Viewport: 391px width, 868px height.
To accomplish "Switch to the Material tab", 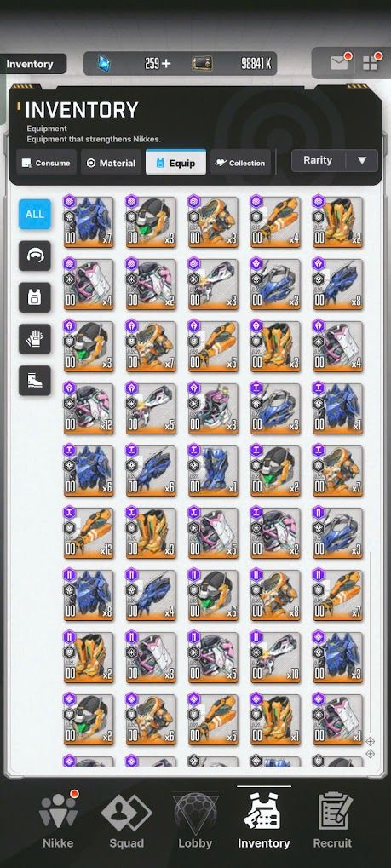I will [112, 163].
